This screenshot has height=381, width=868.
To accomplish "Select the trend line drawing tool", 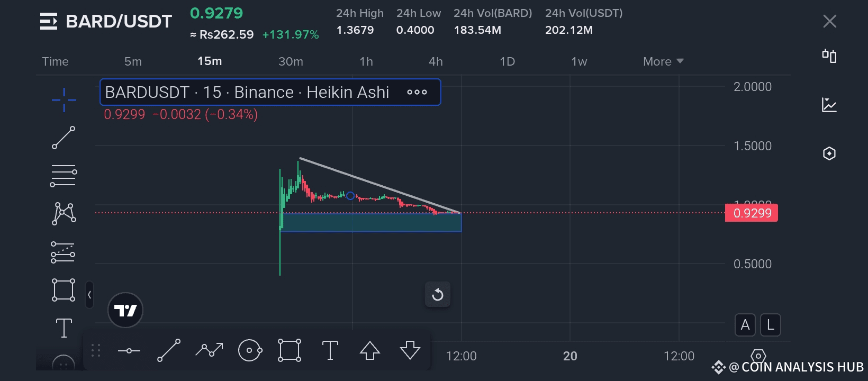I will pyautogui.click(x=64, y=138).
